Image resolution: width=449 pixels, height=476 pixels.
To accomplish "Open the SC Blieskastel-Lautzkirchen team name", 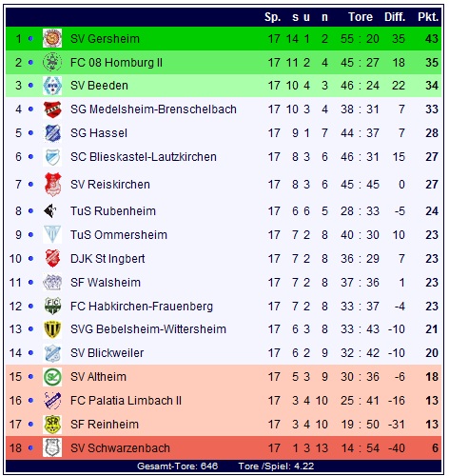I will pos(144,157).
